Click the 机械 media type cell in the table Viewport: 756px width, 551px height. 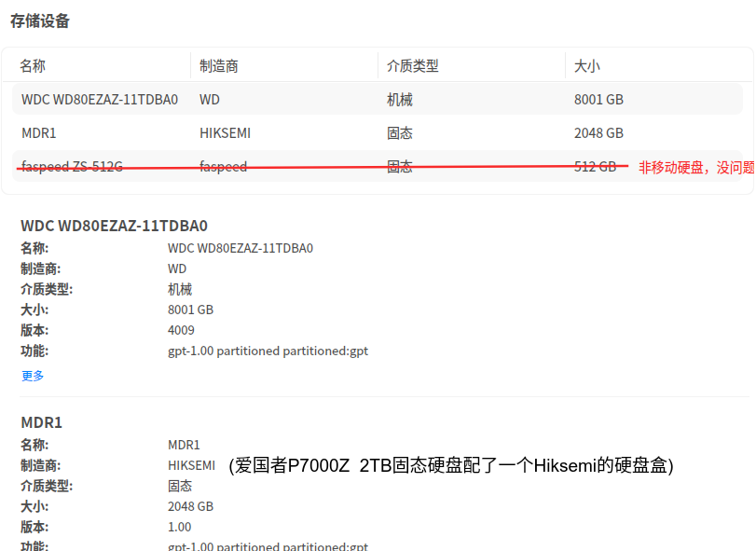tap(400, 100)
